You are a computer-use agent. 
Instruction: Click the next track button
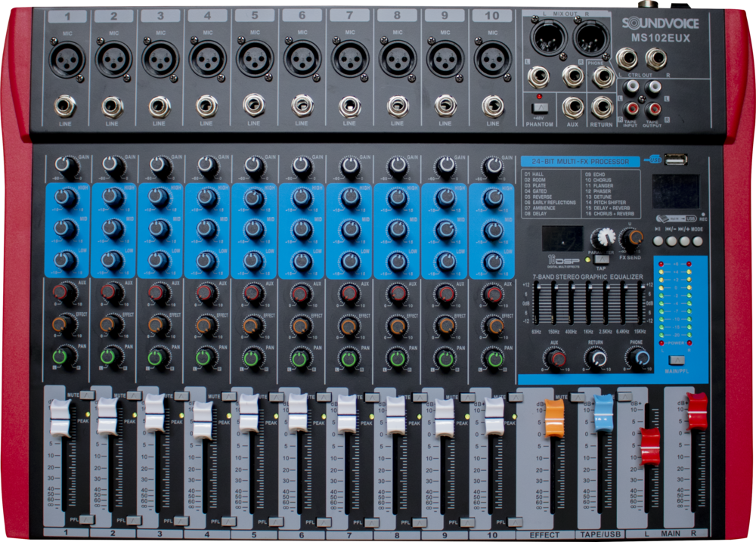coord(685,240)
